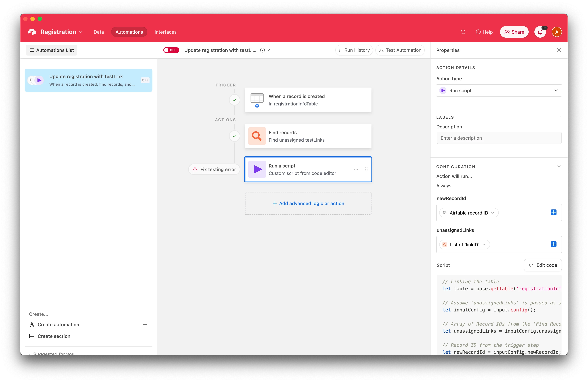This screenshot has height=382, width=588.
Task: Open base history clock icon
Action: (x=463, y=32)
